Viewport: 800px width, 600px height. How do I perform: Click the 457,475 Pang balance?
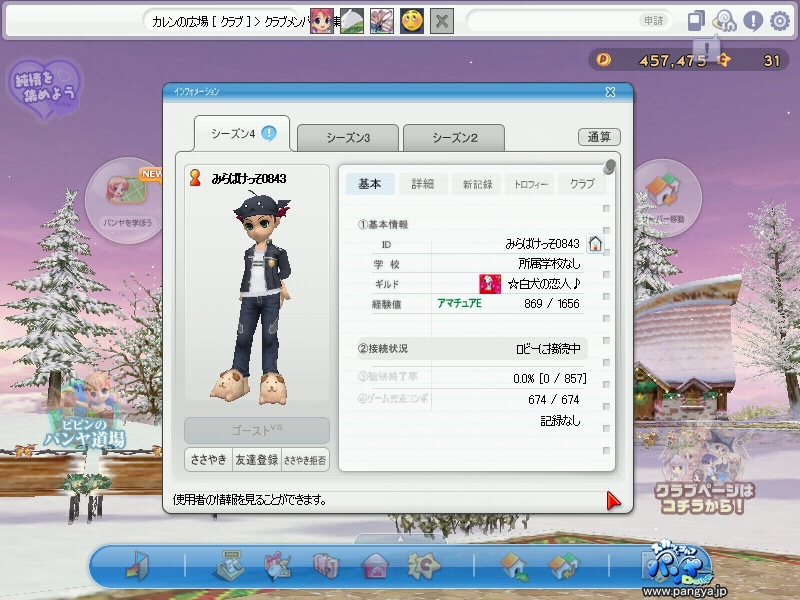click(672, 61)
